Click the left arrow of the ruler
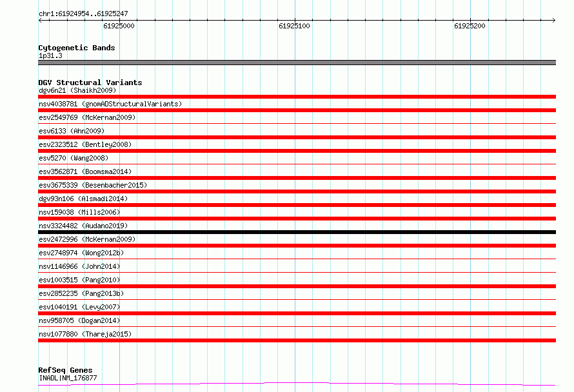The image size is (574, 392). point(40,21)
